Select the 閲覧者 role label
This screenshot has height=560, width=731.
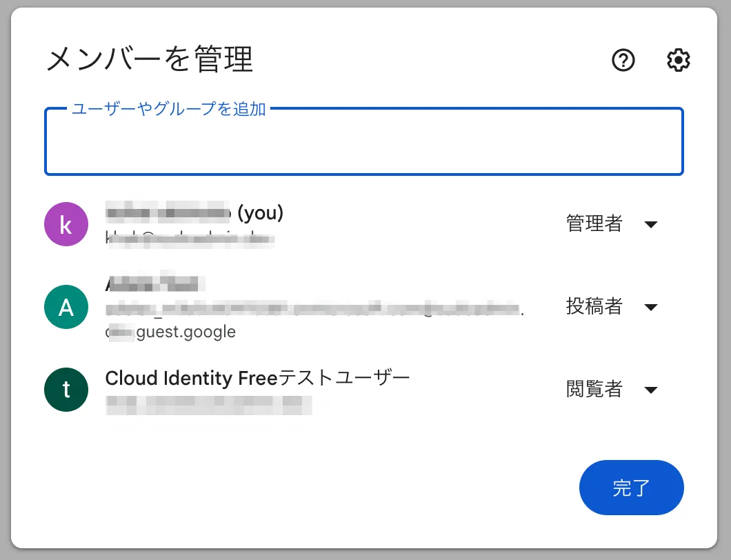[x=594, y=390]
